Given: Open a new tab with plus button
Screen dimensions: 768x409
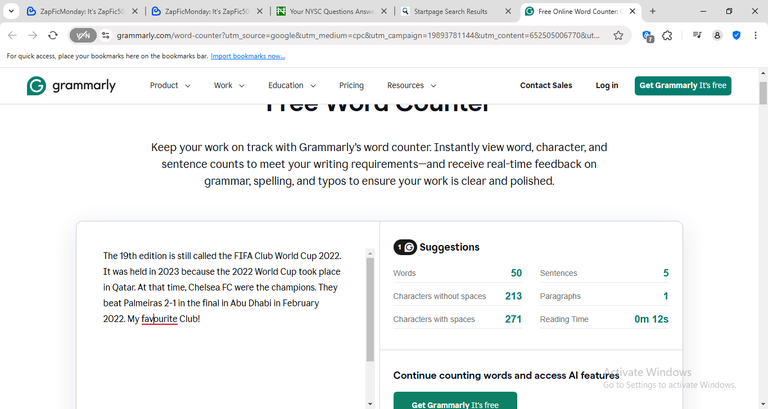Looking at the screenshot, I should coord(652,11).
